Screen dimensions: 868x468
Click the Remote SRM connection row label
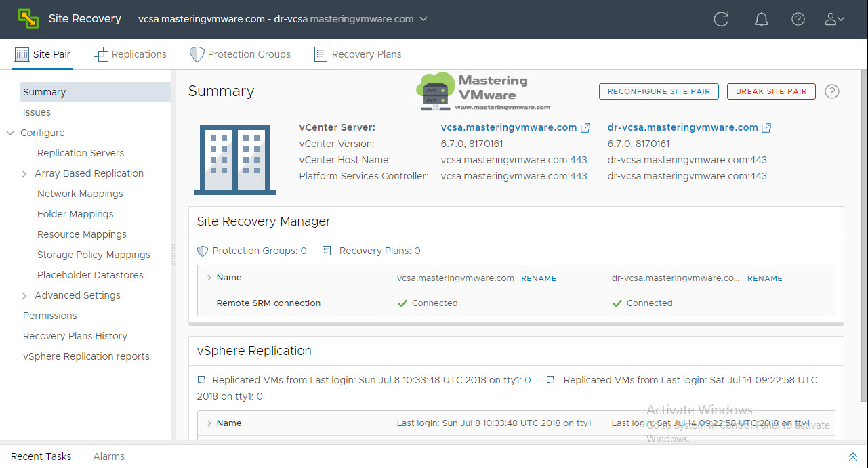[268, 303]
